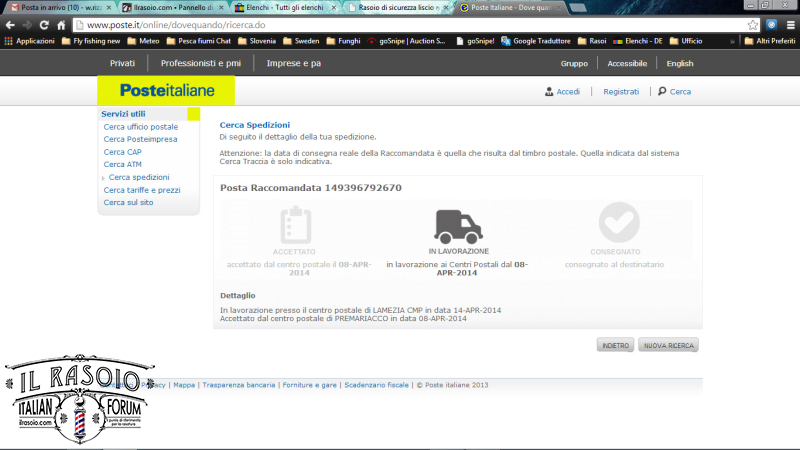Viewport: 800px width, 450px height.
Task: Open Cerca ATM in sidebar
Action: coord(122,164)
